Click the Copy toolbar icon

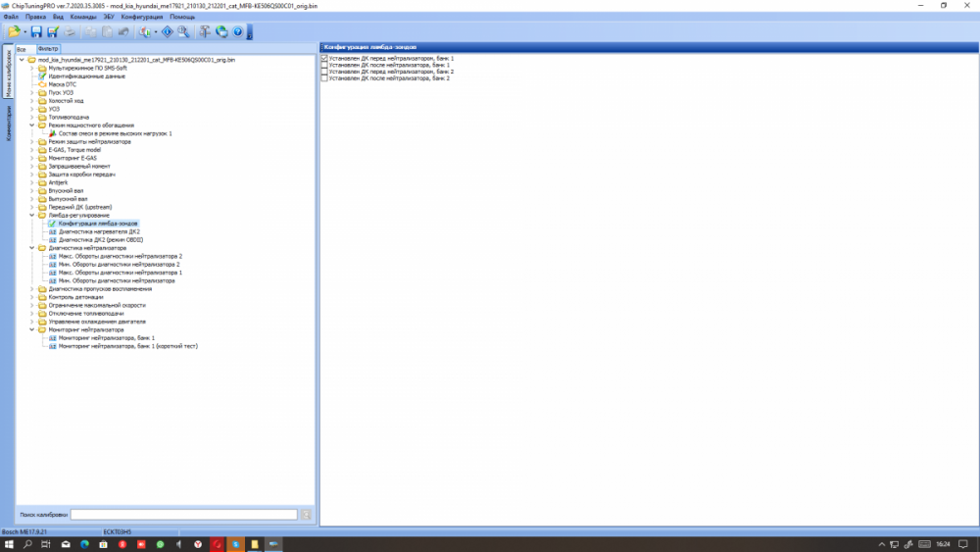tap(90, 32)
